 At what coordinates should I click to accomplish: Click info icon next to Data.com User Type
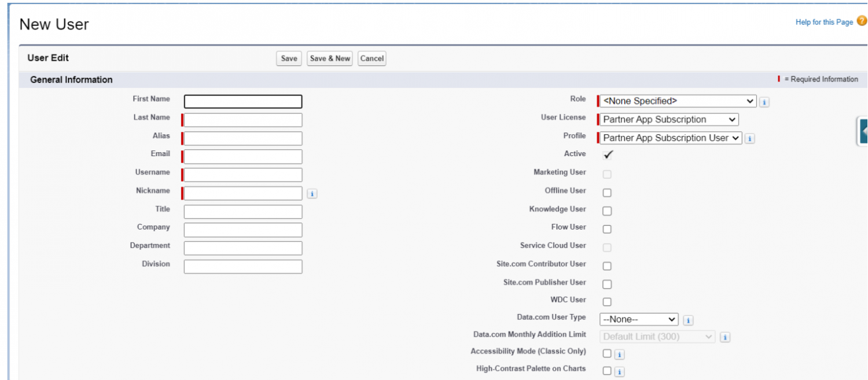click(x=688, y=320)
